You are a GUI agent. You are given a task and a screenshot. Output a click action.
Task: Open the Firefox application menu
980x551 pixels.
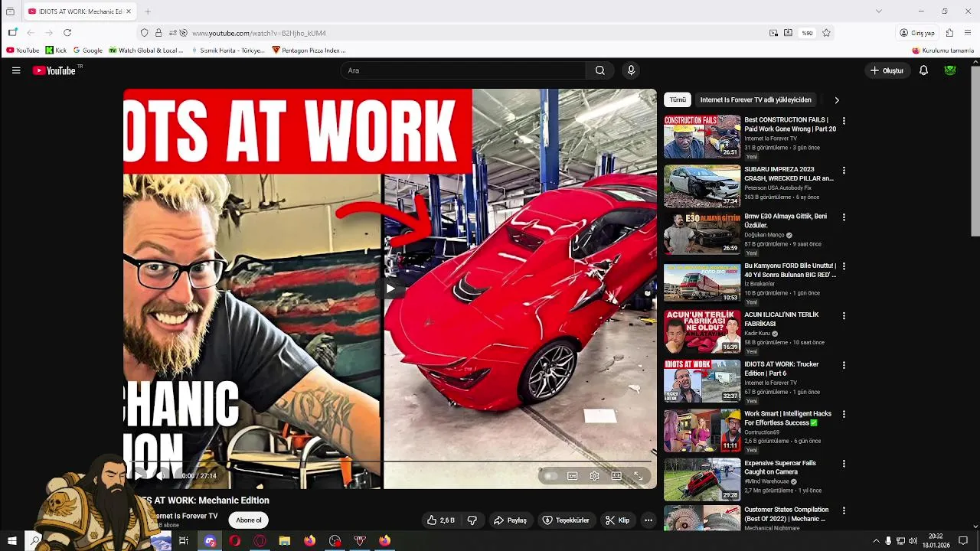click(969, 33)
